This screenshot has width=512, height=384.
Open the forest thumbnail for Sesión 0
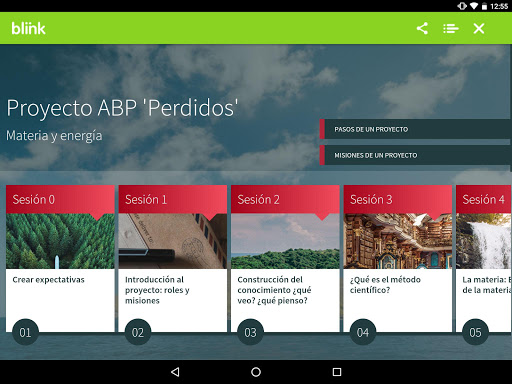[60, 241]
